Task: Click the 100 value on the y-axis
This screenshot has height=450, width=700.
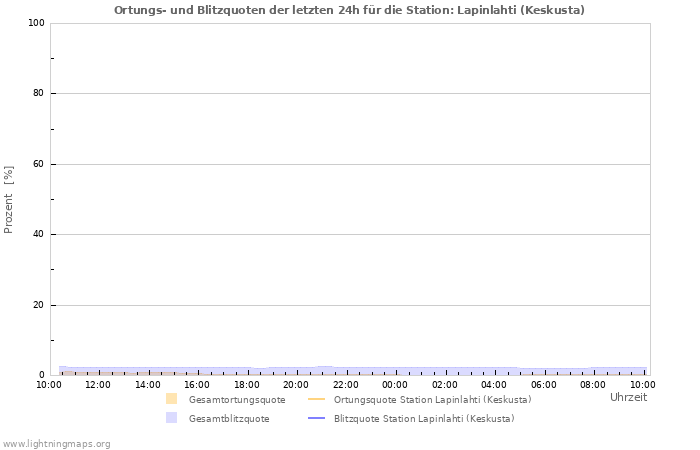Action: click(x=36, y=23)
